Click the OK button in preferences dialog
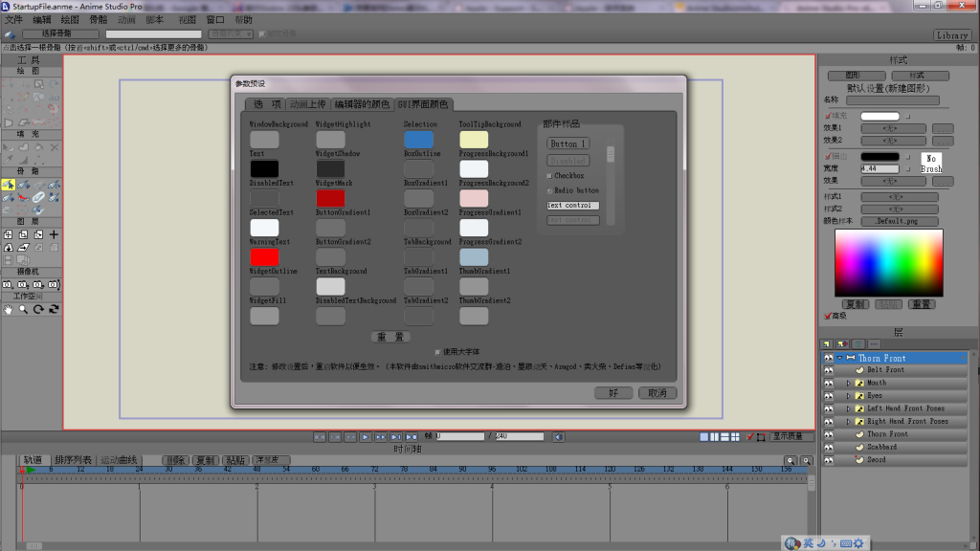 pyautogui.click(x=613, y=393)
